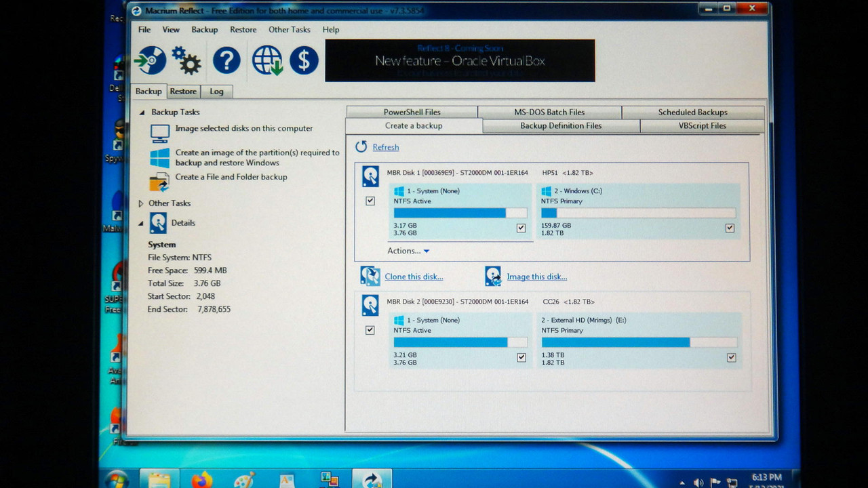Screen dimensions: 868x488
Task: Switch to the Log tab
Action: 216,91
